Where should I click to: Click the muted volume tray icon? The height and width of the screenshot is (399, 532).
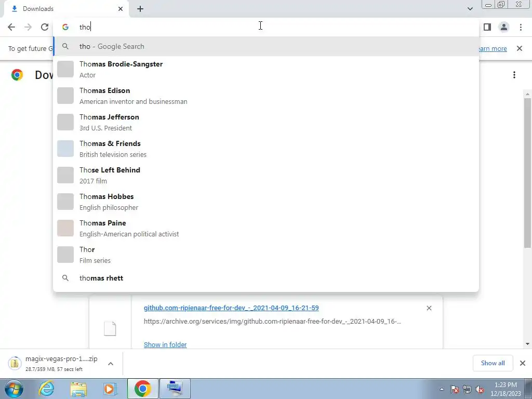[x=480, y=389]
